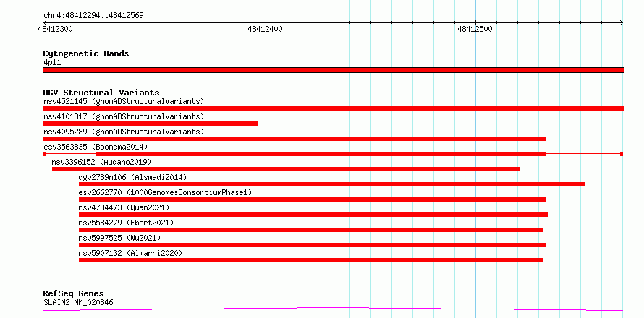Click the red bar under nsv5584279
644x318 pixels.
tap(311, 230)
